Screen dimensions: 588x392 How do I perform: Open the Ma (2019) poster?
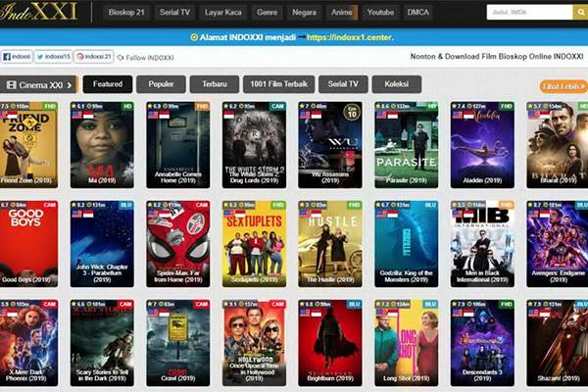pos(102,145)
